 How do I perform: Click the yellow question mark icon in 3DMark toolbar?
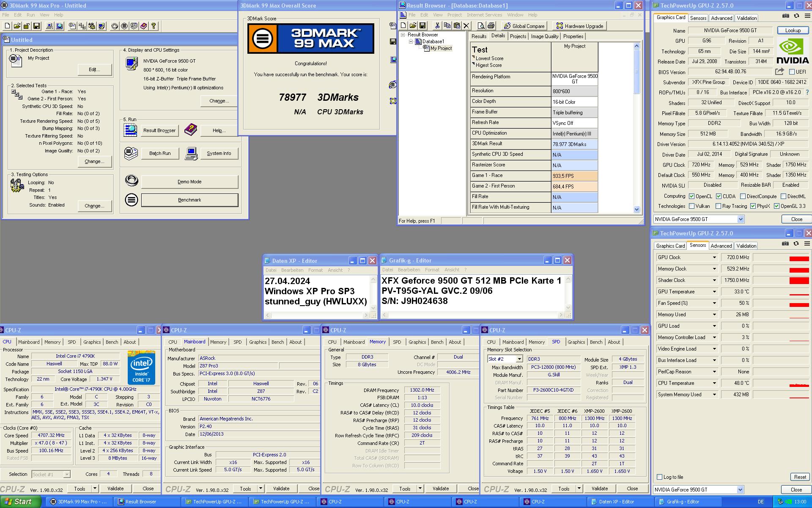[x=154, y=26]
